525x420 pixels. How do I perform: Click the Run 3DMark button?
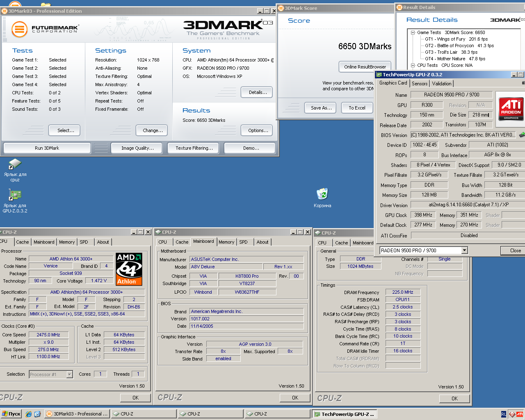click(x=47, y=148)
